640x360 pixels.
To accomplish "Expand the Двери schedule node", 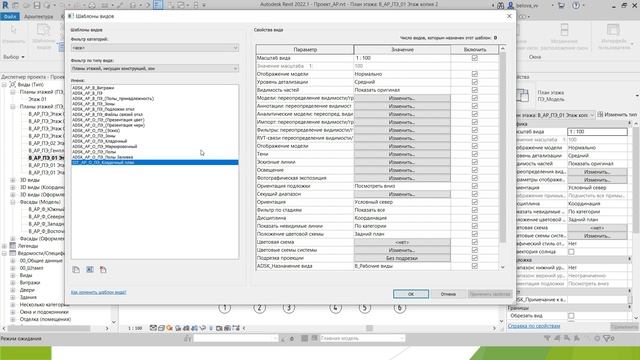I will click(x=13, y=290).
